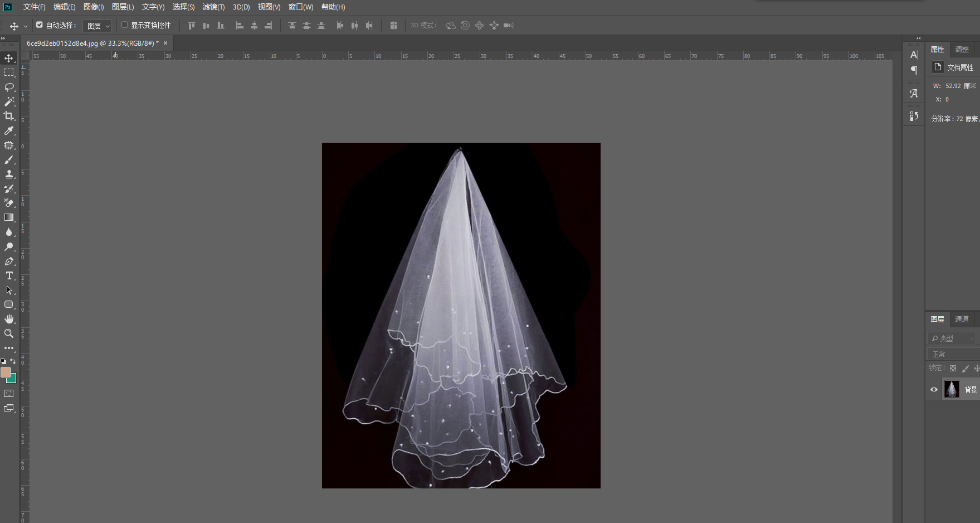
Task: Select the Eyedropper tool
Action: (x=9, y=130)
